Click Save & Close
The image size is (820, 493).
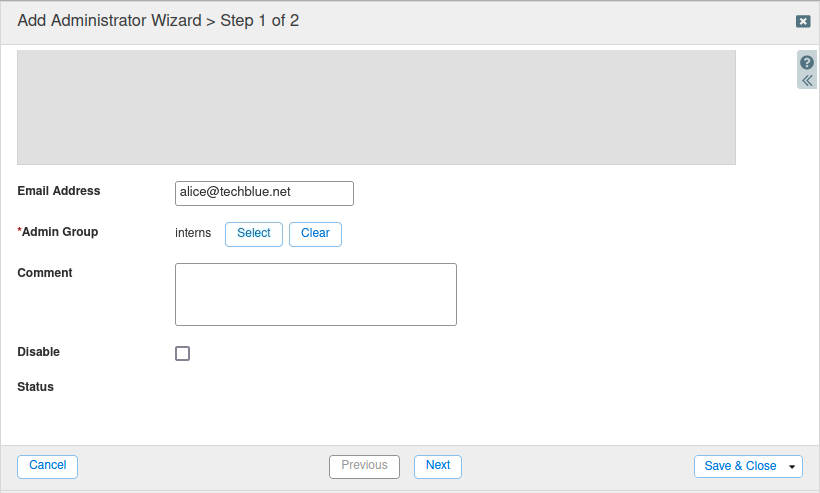click(740, 467)
